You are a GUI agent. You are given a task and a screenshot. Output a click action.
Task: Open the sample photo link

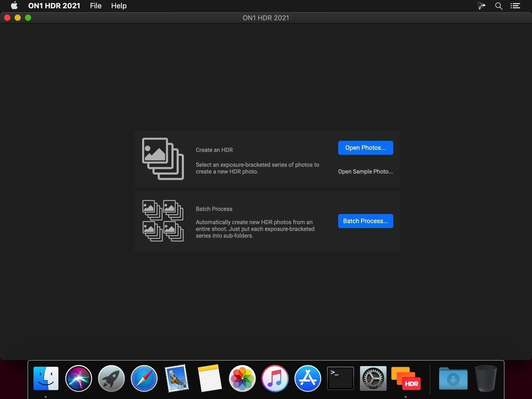[x=365, y=171]
